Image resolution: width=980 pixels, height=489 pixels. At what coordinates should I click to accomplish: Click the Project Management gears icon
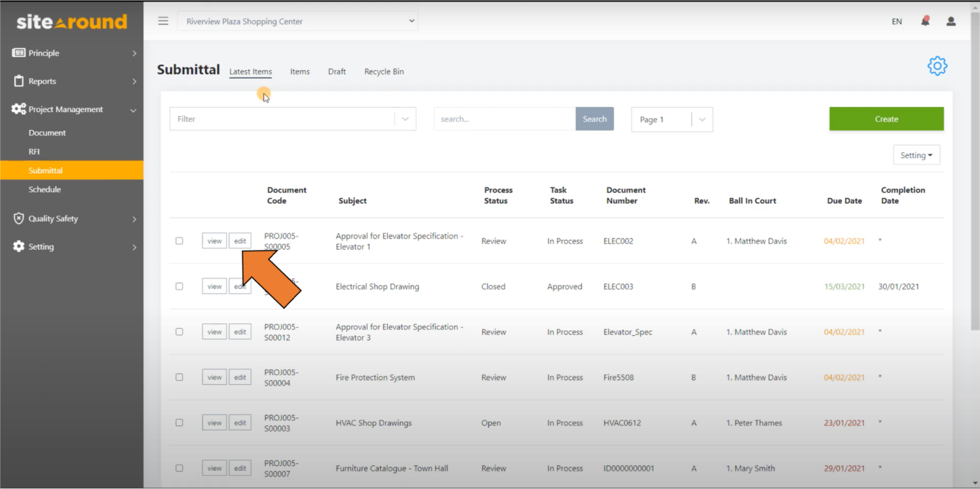coord(18,109)
